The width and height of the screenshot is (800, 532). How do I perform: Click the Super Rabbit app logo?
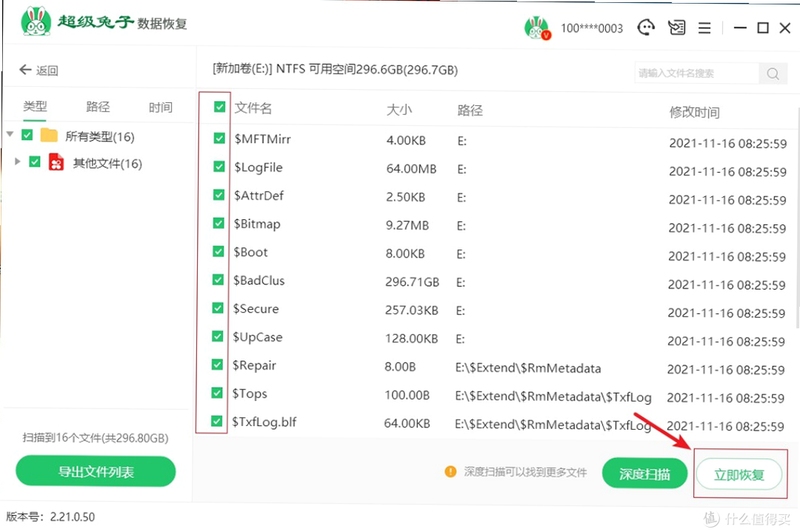36,21
